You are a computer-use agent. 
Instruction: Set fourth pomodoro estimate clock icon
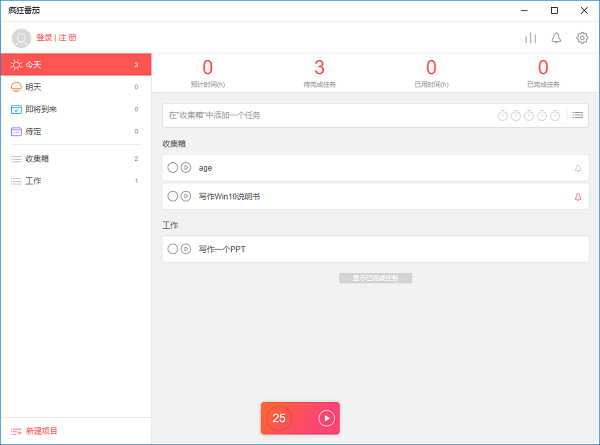coord(541,115)
